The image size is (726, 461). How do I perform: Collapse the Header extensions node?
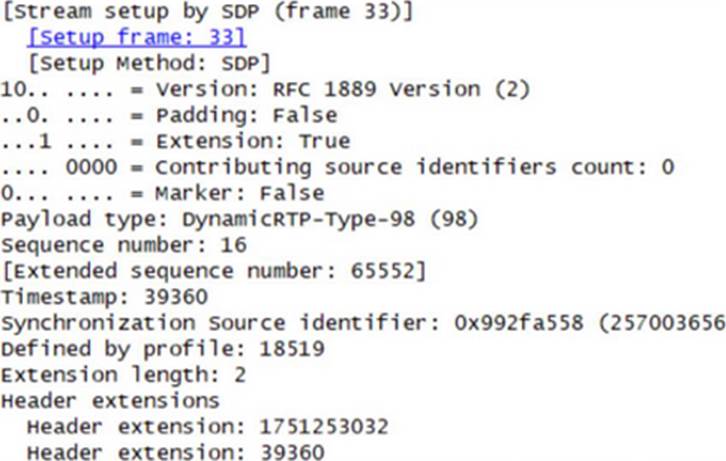(110, 400)
